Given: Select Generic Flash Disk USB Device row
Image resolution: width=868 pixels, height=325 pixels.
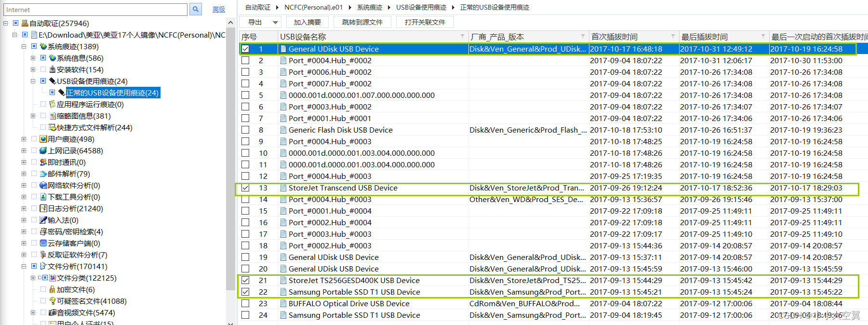Looking at the screenshot, I should (553, 130).
